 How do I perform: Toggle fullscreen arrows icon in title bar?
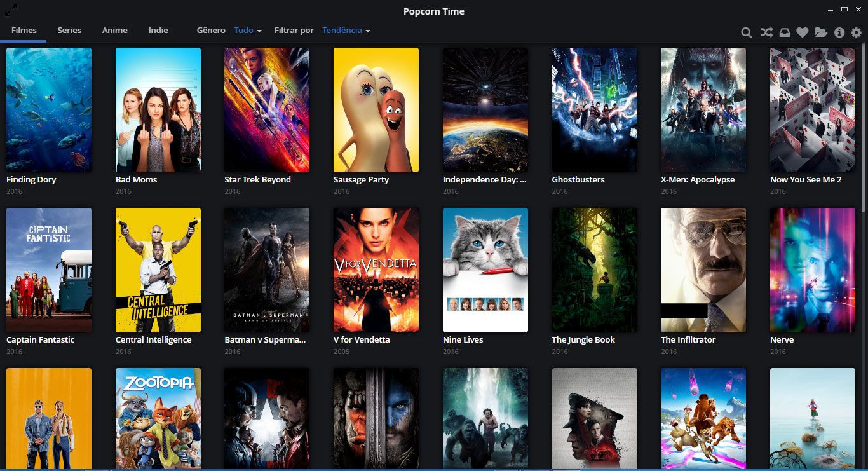pos(11,9)
